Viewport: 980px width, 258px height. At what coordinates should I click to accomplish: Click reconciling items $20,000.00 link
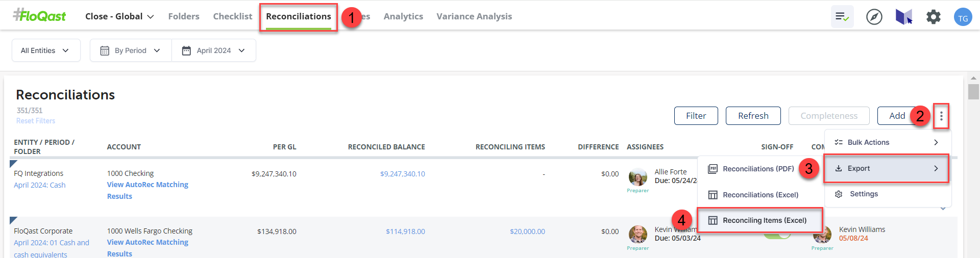pos(527,231)
